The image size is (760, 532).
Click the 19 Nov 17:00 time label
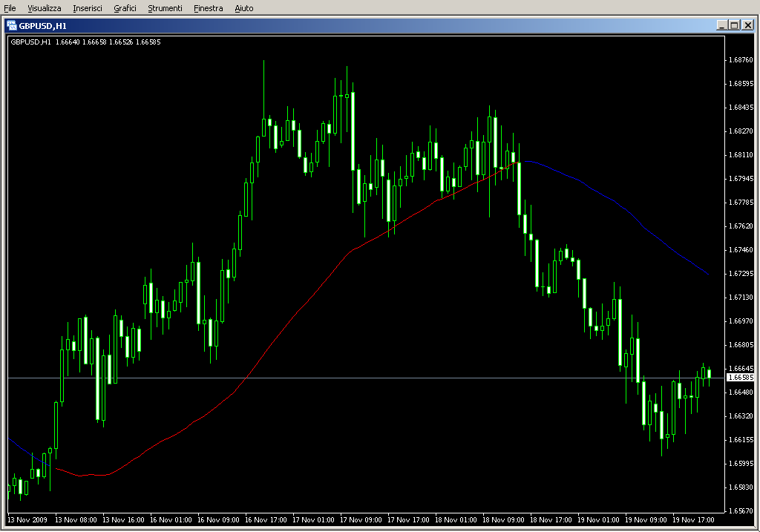[695, 520]
